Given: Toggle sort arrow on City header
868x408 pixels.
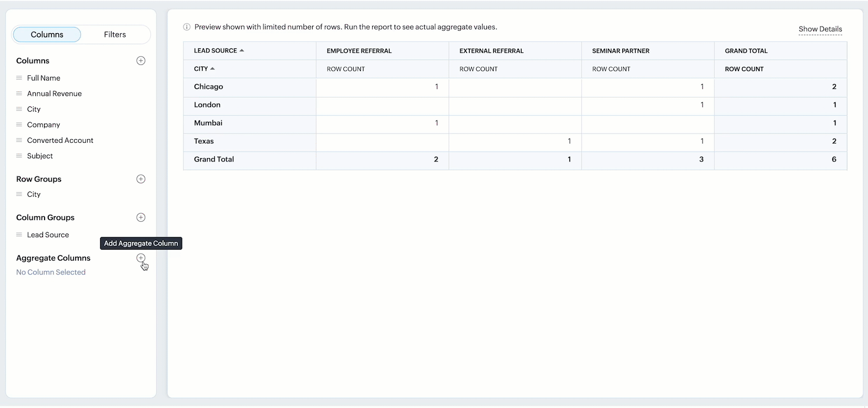Looking at the screenshot, I should (213, 69).
